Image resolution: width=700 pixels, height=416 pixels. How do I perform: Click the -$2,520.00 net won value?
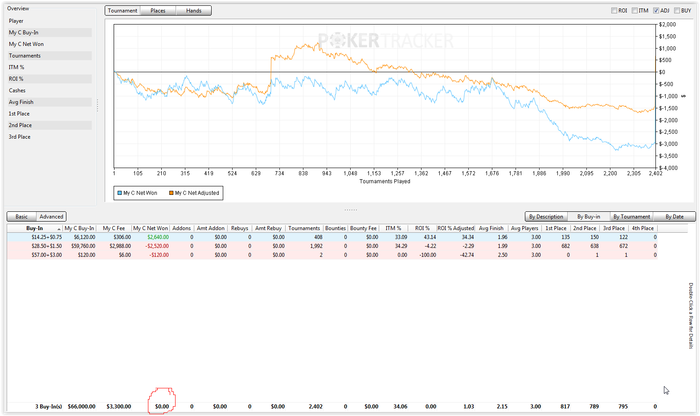coord(157,246)
